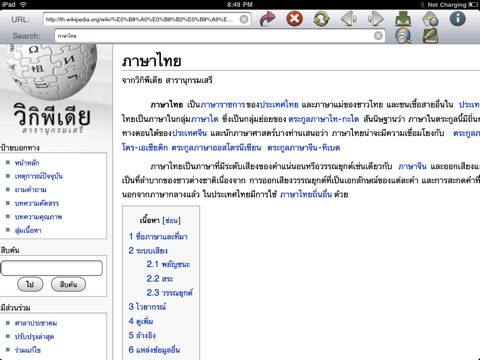Viewport: 480px width, 360px height.
Task: Tap the globe with magnifier search icon
Action: click(x=403, y=35)
